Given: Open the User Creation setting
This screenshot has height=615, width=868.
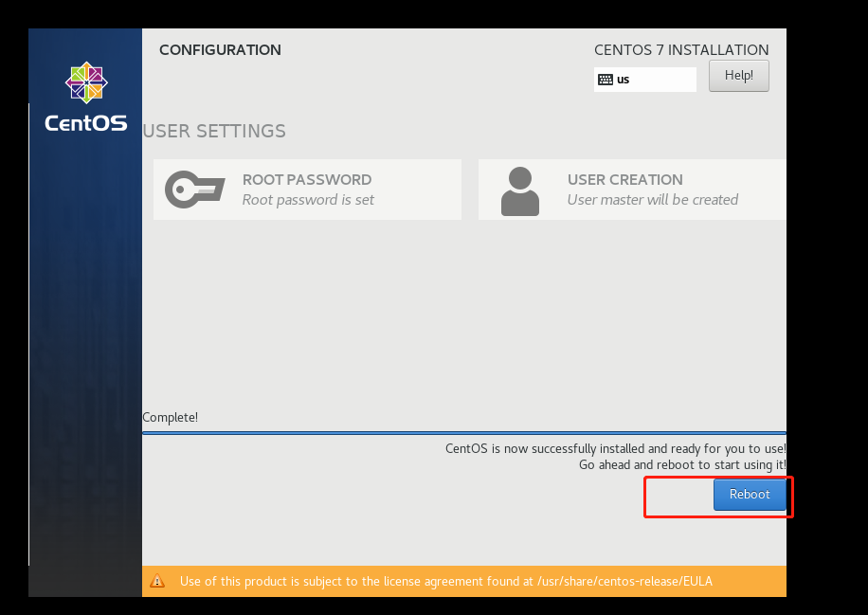Looking at the screenshot, I should point(632,190).
